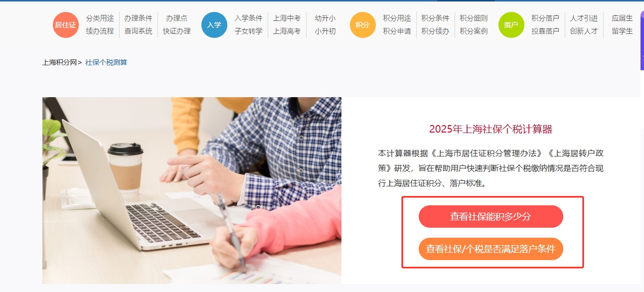The height and width of the screenshot is (292, 644).
Task: Click the green 落户 circle icon
Action: tap(511, 25)
